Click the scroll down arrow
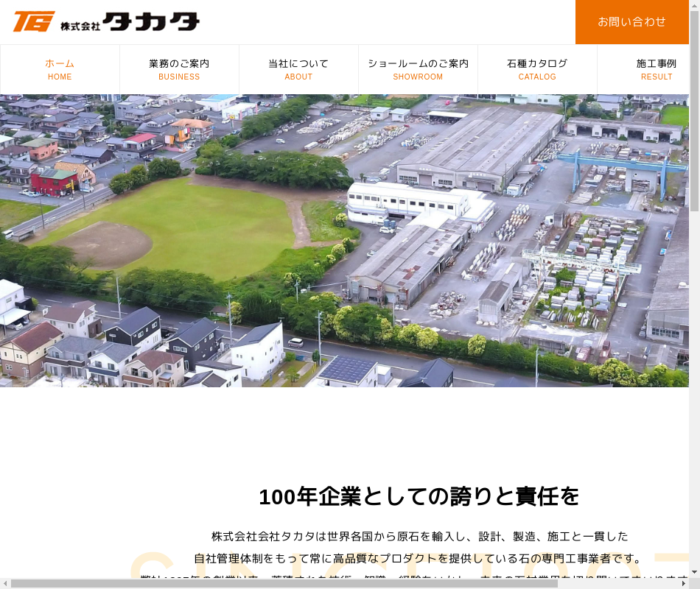The width and height of the screenshot is (700, 589). point(694,572)
